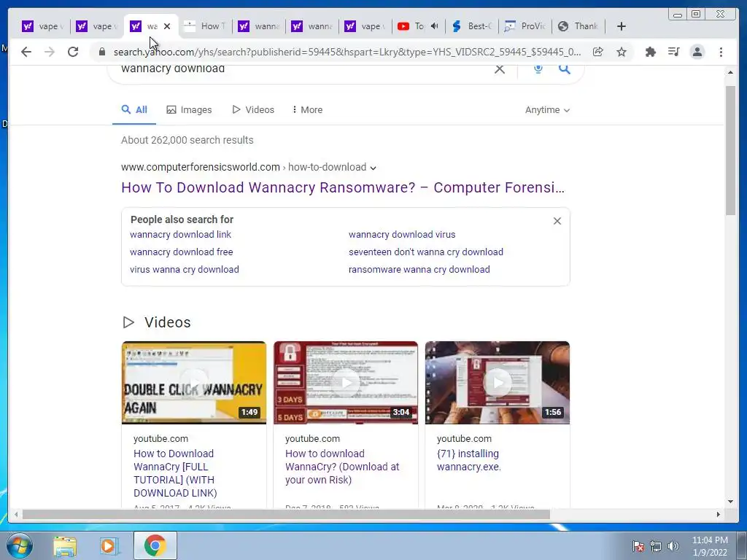Click the horizontal scrollbar right arrow
Screen dimensions: 747x560
719,514
